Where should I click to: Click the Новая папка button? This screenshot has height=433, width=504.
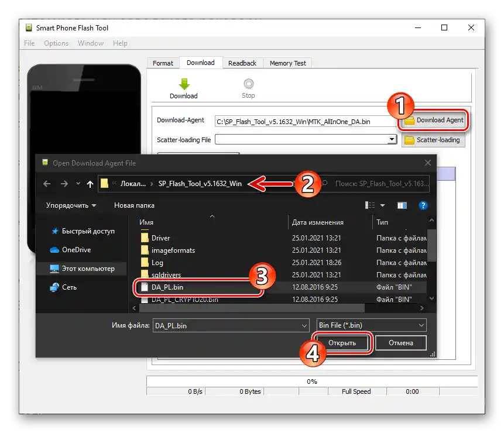tap(135, 205)
